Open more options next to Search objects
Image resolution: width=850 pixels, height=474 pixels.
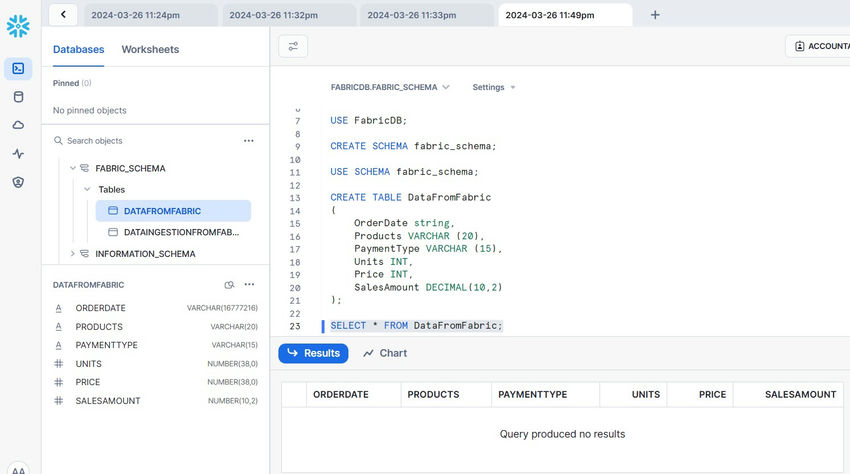pyautogui.click(x=248, y=140)
